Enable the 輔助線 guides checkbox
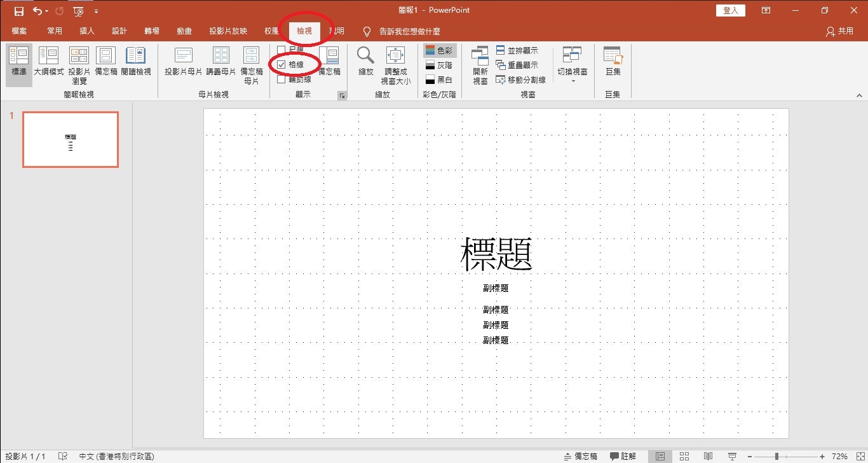This screenshot has width=868, height=463. 280,79
